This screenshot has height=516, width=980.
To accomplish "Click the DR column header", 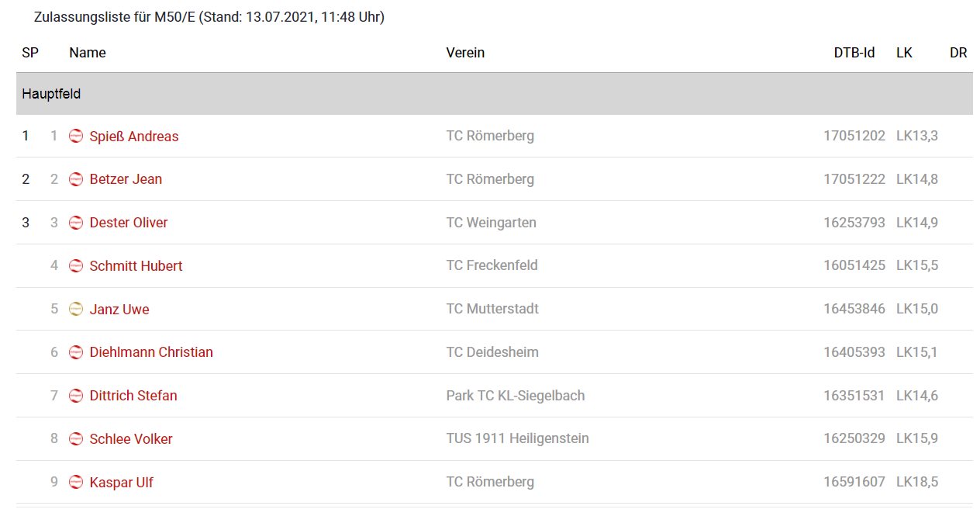I will (x=958, y=53).
